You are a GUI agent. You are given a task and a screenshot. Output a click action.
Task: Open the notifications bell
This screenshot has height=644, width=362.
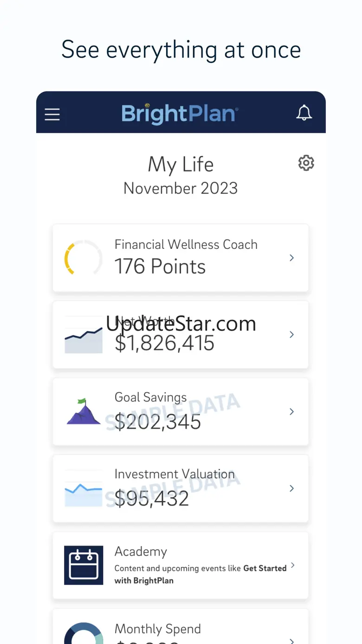(304, 113)
